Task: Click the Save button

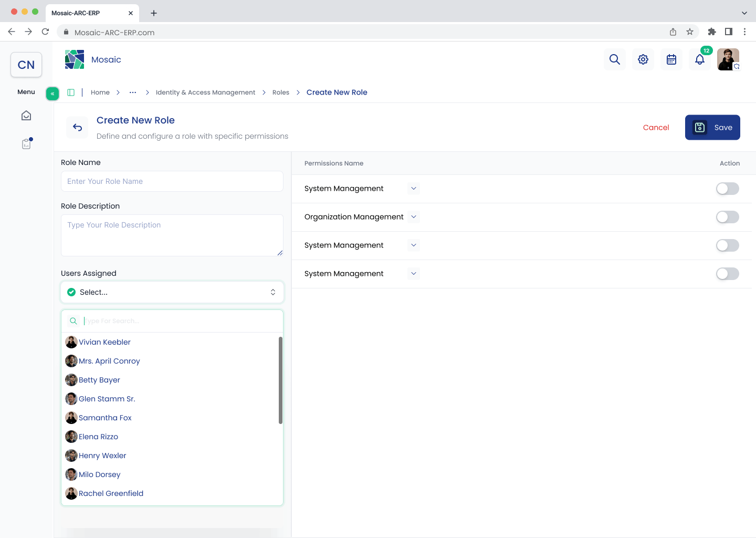Action: click(x=712, y=127)
